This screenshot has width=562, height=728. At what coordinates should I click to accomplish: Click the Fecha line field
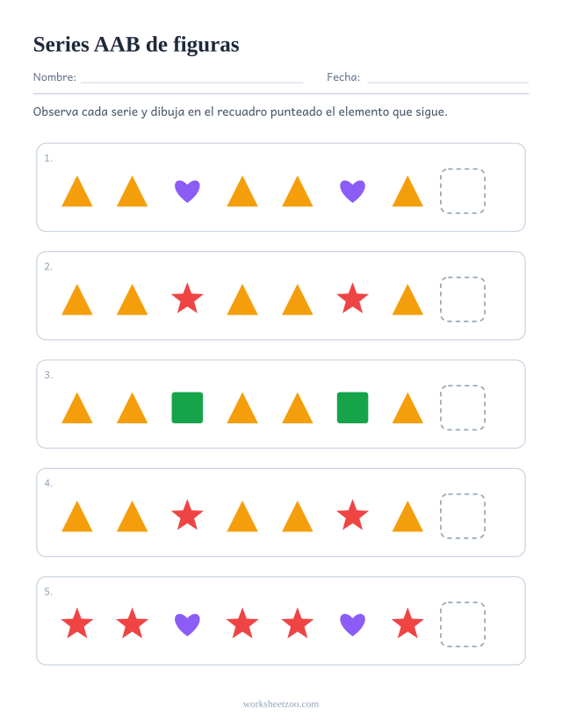[x=448, y=77]
